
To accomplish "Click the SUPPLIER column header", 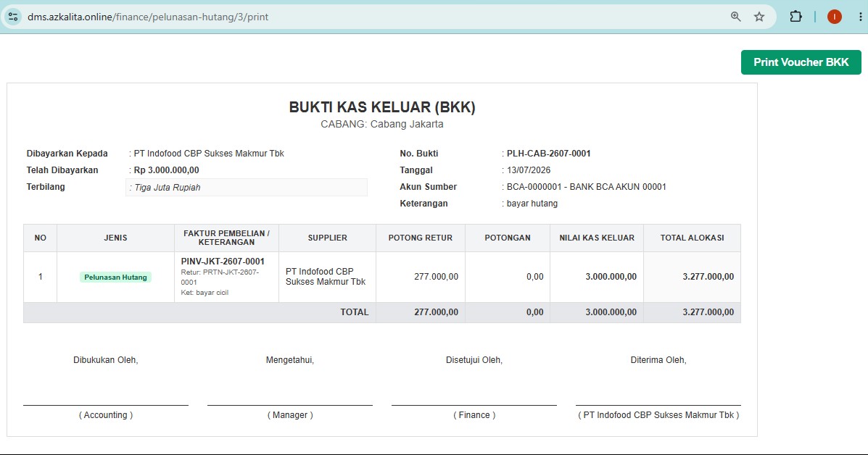I will click(x=327, y=238).
